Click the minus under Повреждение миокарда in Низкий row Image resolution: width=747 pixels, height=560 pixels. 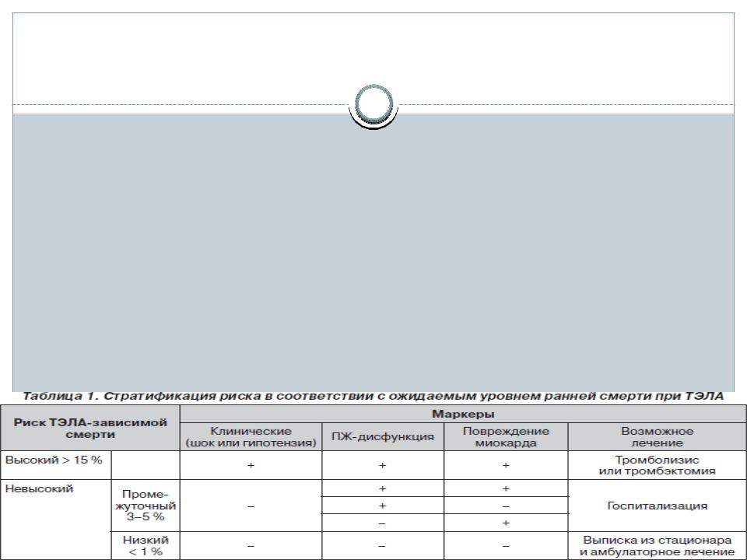506,546
